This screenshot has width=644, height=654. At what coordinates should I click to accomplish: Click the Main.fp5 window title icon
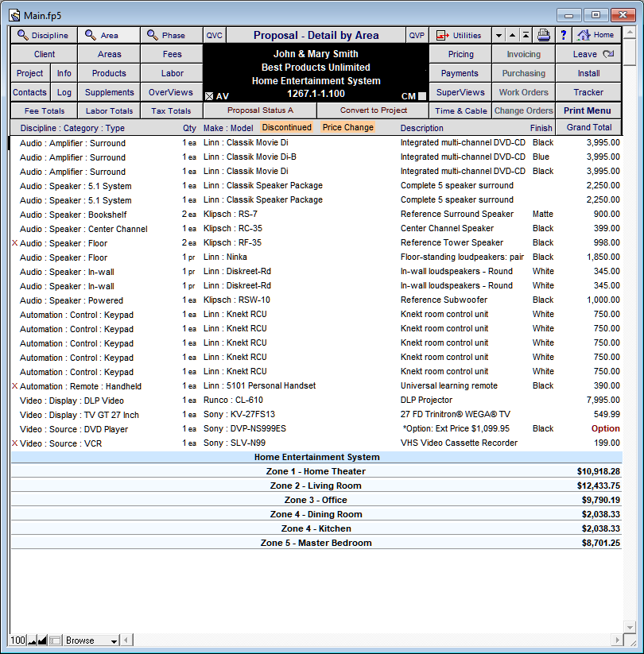[x=14, y=15]
